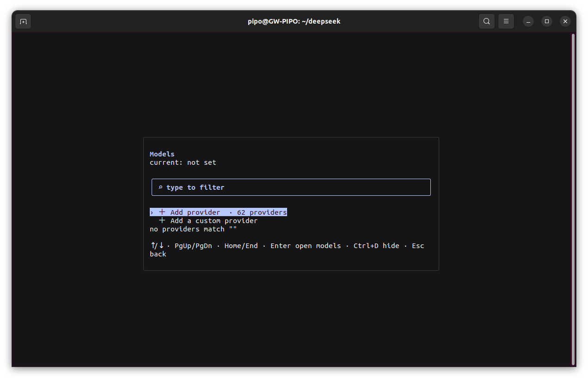Click the terminal search icon
The height and width of the screenshot is (380, 588).
tap(487, 21)
